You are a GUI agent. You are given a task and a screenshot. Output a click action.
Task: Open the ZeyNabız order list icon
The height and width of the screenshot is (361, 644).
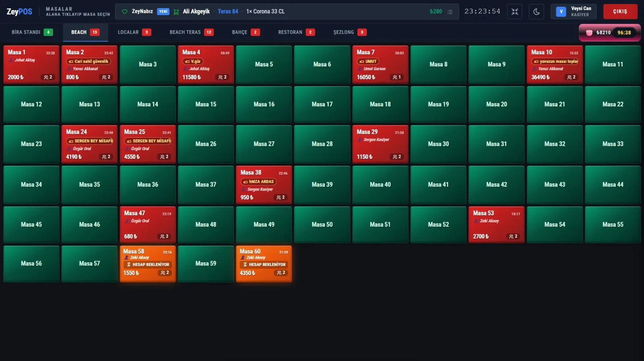coord(450,12)
